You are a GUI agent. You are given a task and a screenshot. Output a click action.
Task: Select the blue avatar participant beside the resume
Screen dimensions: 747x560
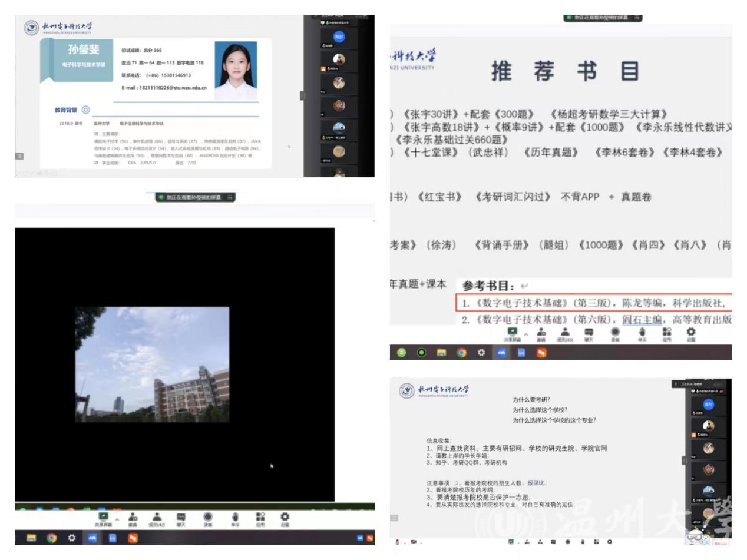click(339, 37)
